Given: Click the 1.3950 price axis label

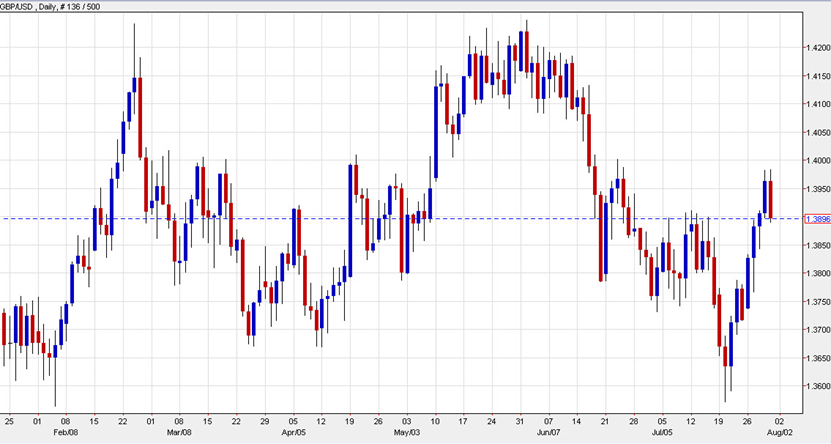Looking at the screenshot, I should tap(818, 189).
